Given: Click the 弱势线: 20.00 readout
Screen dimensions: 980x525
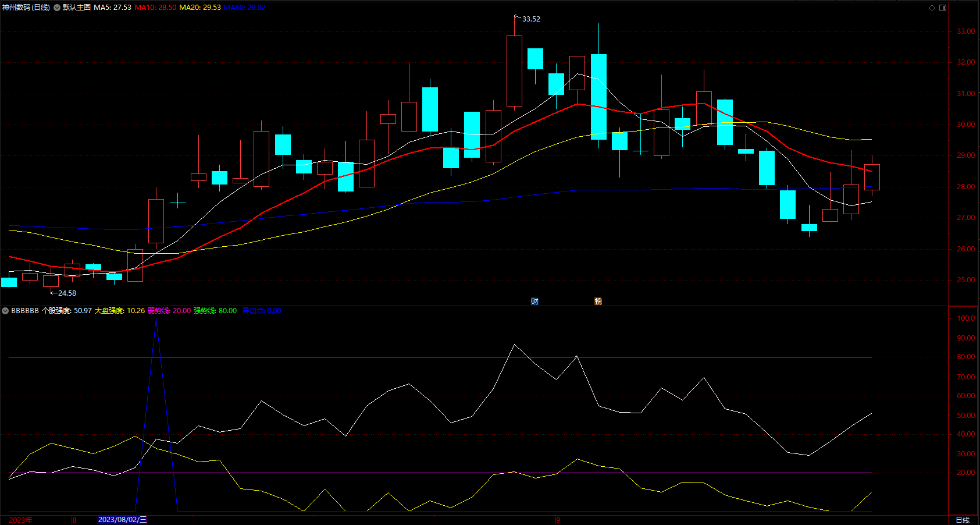Looking at the screenshot, I should pos(169,311).
